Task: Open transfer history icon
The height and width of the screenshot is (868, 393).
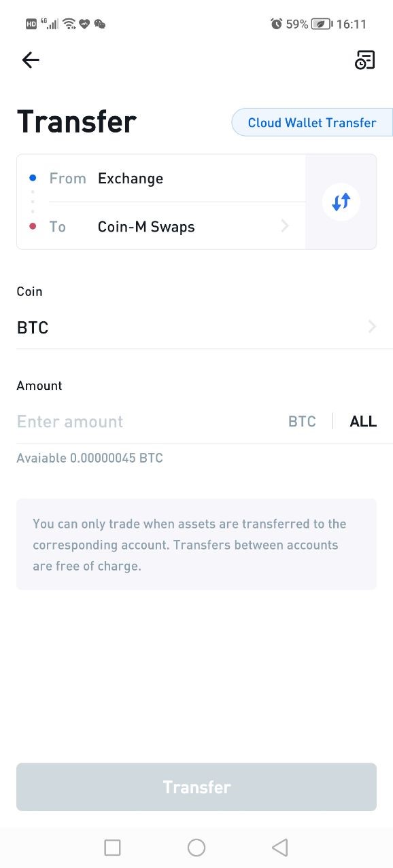Action: 365,60
